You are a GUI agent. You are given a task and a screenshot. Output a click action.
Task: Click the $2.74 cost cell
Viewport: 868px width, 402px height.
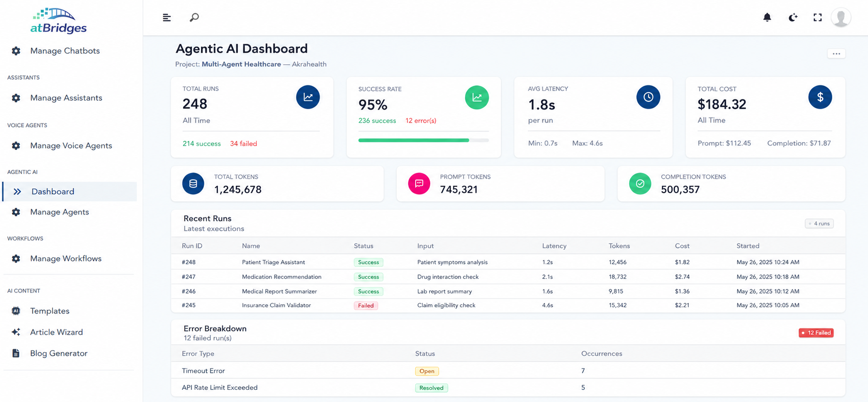[682, 277]
